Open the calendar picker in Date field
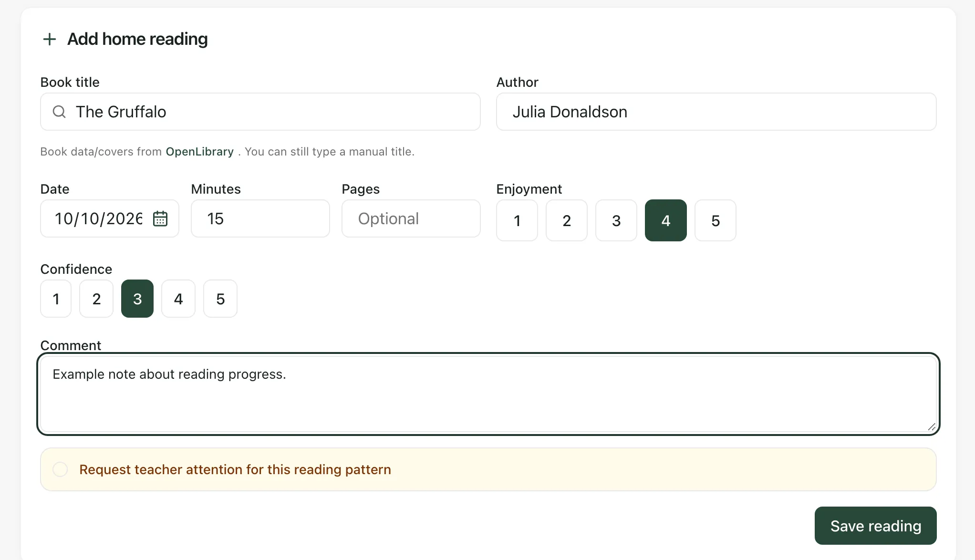 pyautogui.click(x=160, y=218)
